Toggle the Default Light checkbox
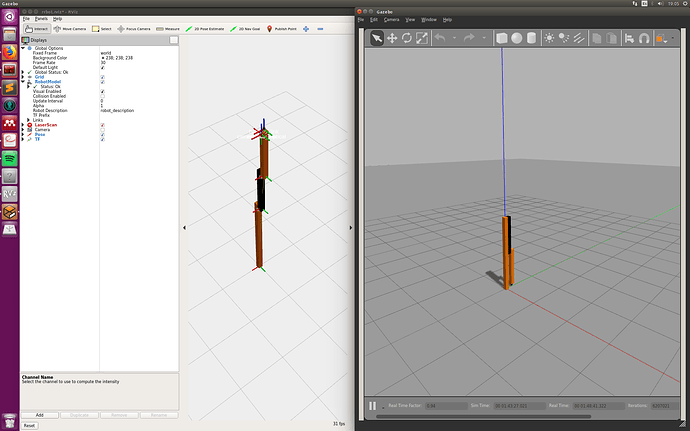The height and width of the screenshot is (431, 690). [x=103, y=67]
